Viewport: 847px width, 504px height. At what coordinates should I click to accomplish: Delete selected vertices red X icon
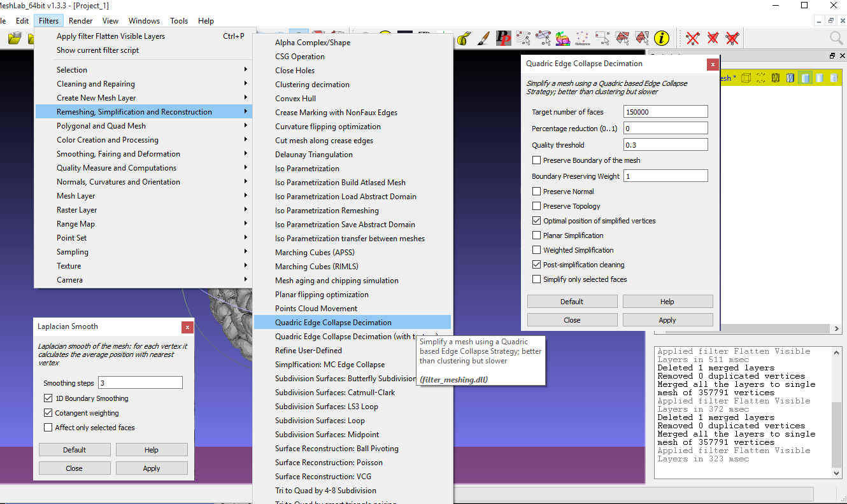[x=693, y=38]
